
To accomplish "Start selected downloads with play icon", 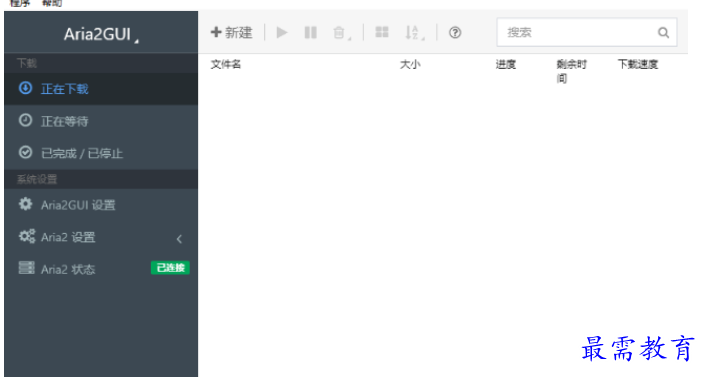I will pos(282,32).
